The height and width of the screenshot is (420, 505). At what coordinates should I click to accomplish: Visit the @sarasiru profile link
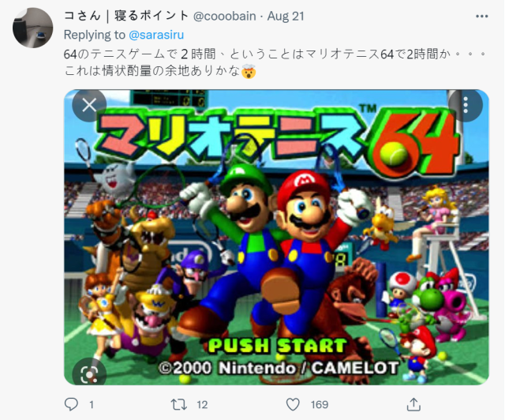156,35
